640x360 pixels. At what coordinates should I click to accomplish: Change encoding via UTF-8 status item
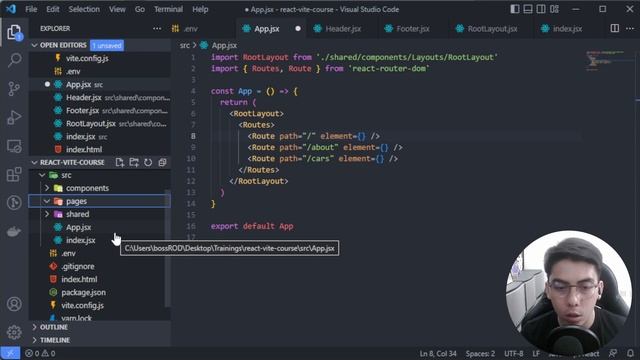513,353
